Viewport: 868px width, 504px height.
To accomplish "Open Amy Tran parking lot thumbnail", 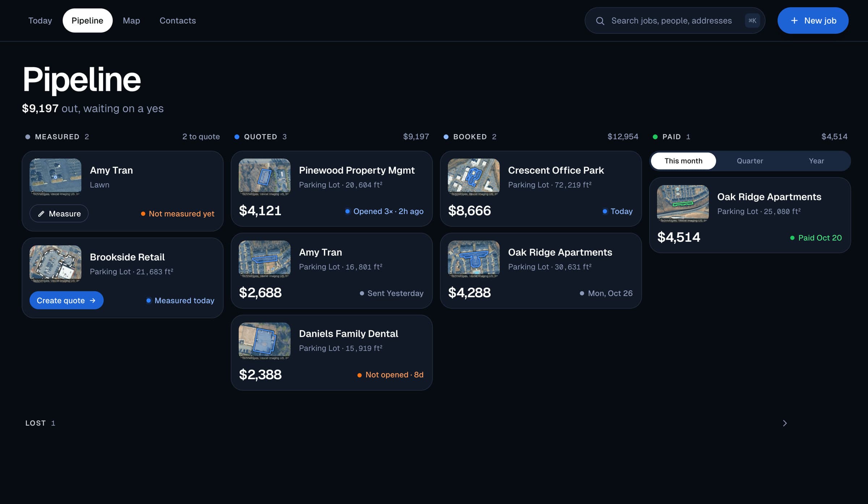I will click(264, 259).
